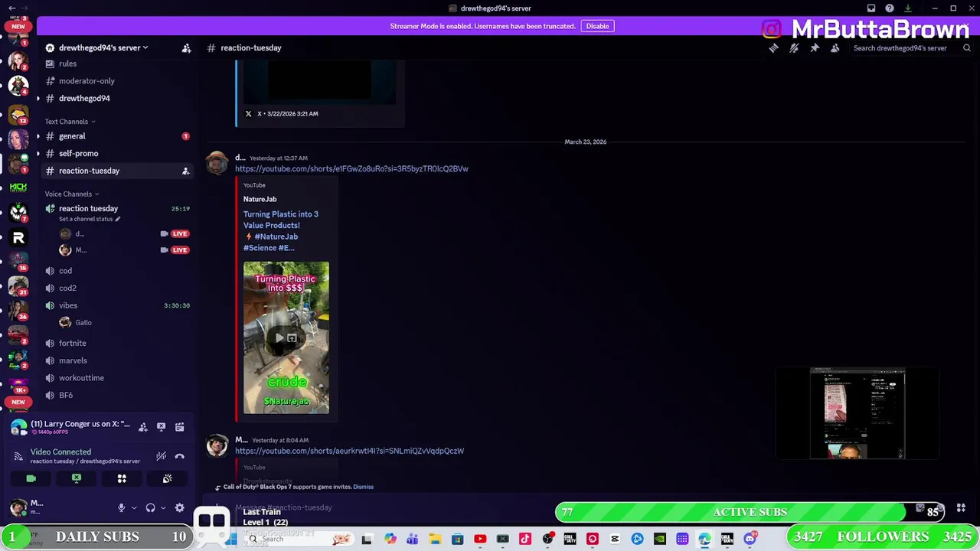This screenshot has height=551, width=980.
Task: Open the Kick server icon in sidebar
Action: click(18, 187)
